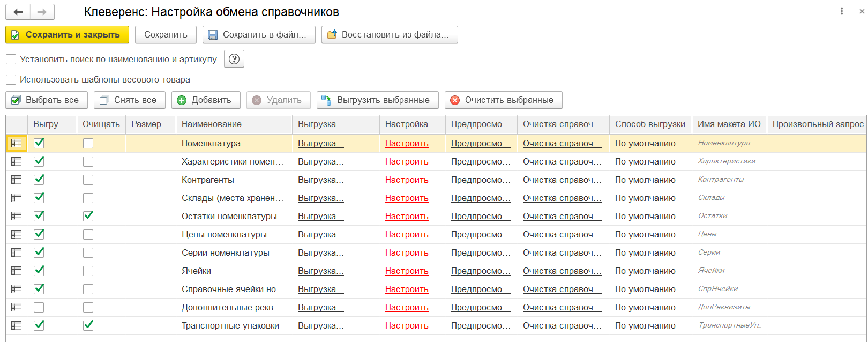Screen dimensions: 868x342
Task: Click the Настройка column header
Action: pyautogui.click(x=412, y=124)
